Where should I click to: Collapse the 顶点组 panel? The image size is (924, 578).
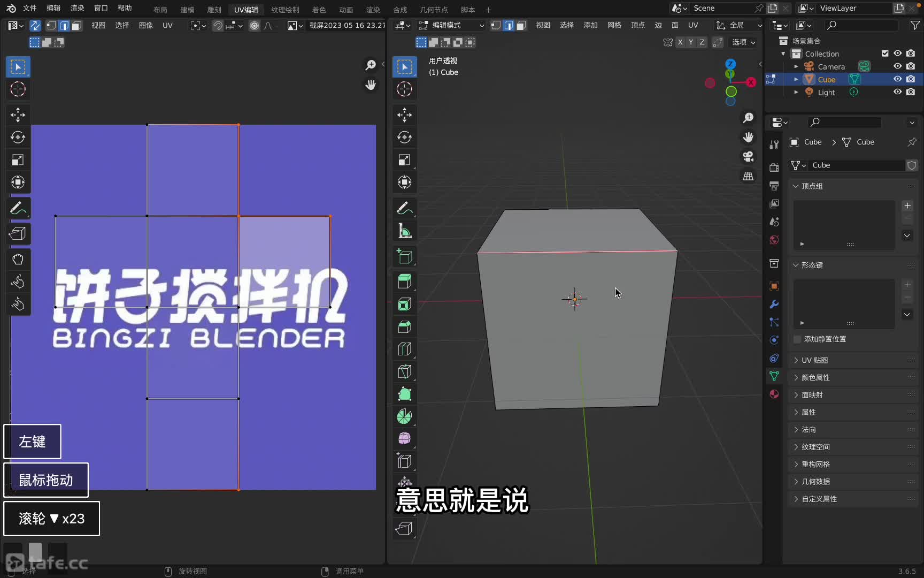[812, 186]
